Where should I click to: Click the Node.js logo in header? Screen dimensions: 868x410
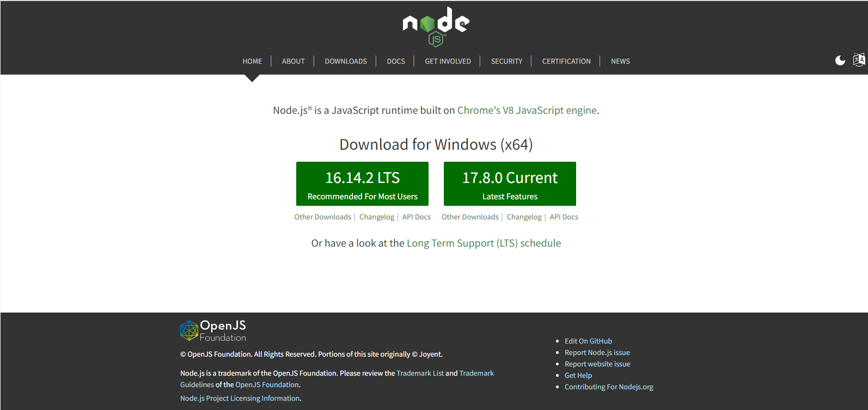click(x=436, y=27)
